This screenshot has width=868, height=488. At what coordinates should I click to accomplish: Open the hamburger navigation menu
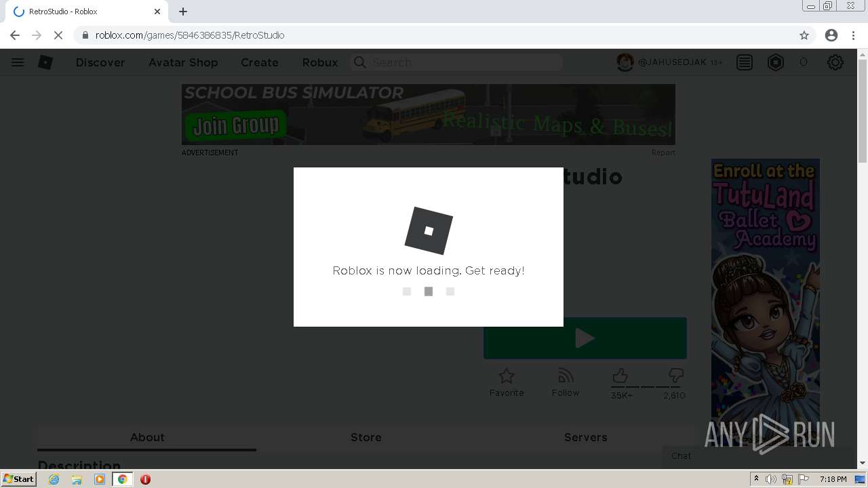click(18, 62)
